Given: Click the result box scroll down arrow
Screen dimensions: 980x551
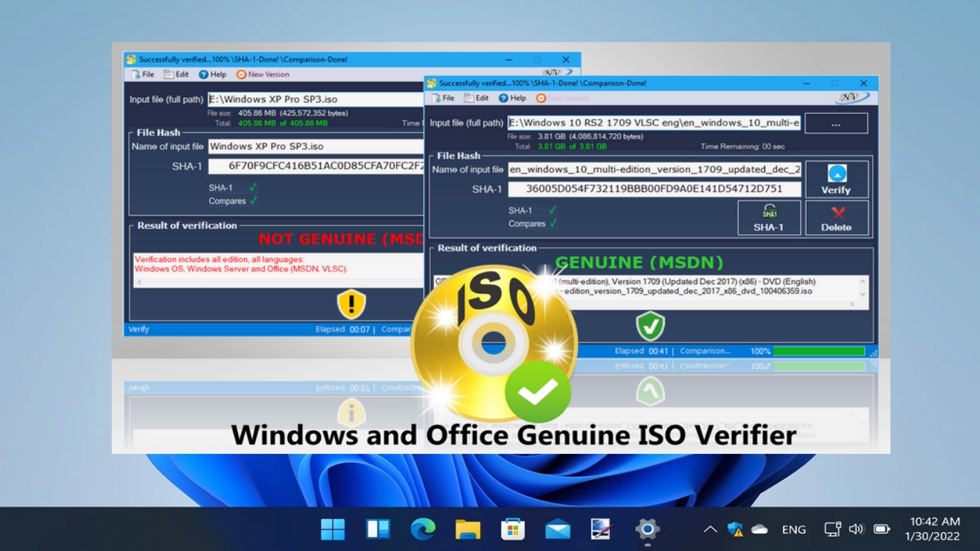Looking at the screenshot, I should coord(863,293).
